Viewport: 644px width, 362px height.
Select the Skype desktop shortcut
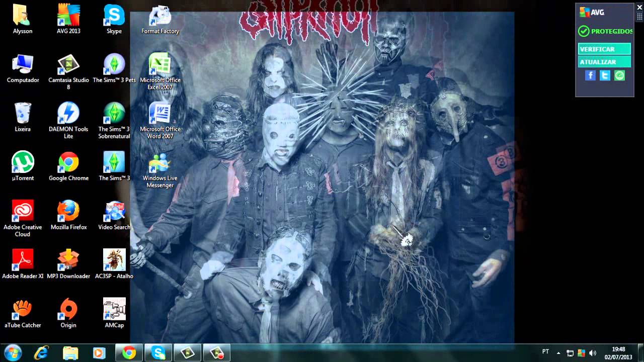point(114,19)
